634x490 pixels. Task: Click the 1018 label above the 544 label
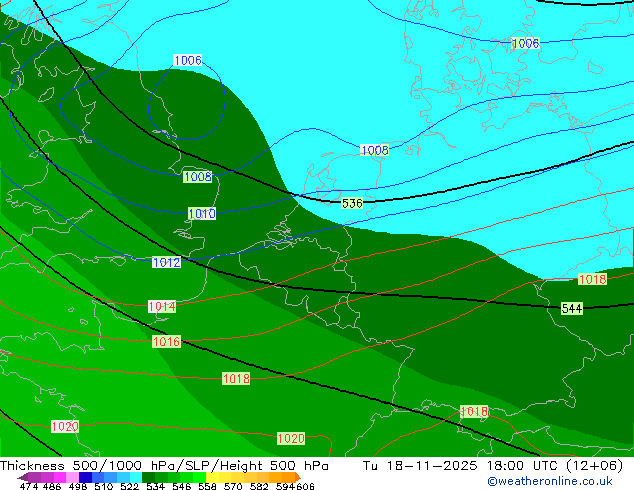(592, 279)
